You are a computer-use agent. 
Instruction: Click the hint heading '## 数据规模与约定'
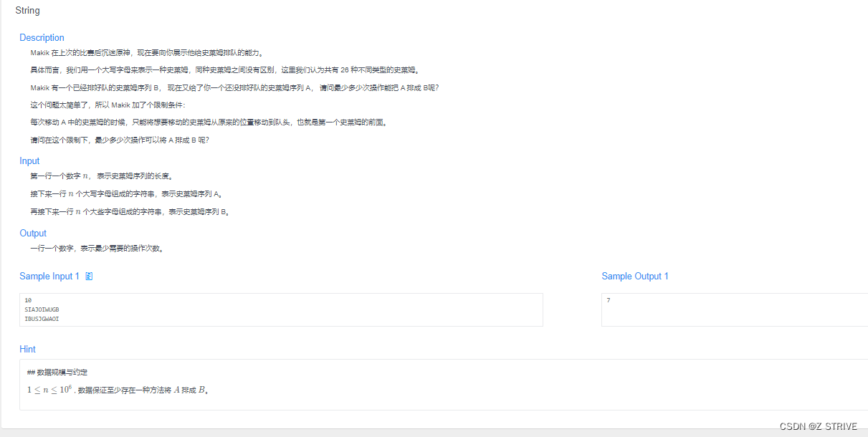(57, 373)
